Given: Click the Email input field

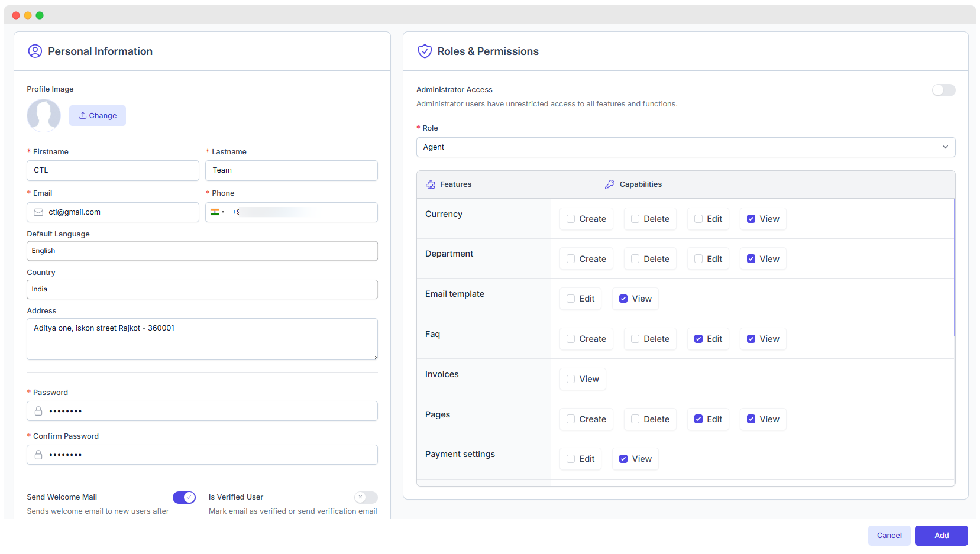Looking at the screenshot, I should click(x=113, y=212).
